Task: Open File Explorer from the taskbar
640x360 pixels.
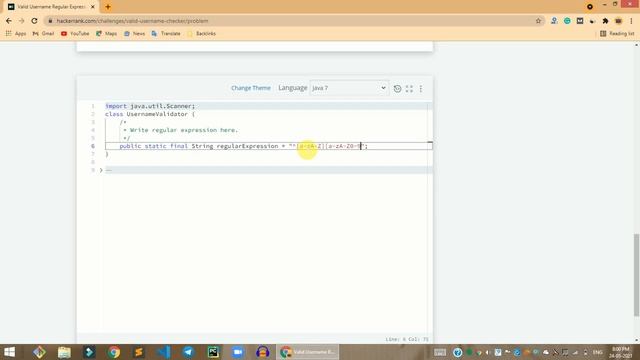Action: [64, 352]
